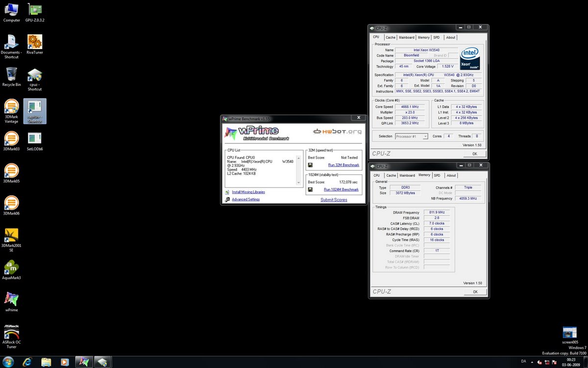Click the DA language indicator in system tray
This screenshot has width=588, height=368.
click(x=523, y=361)
